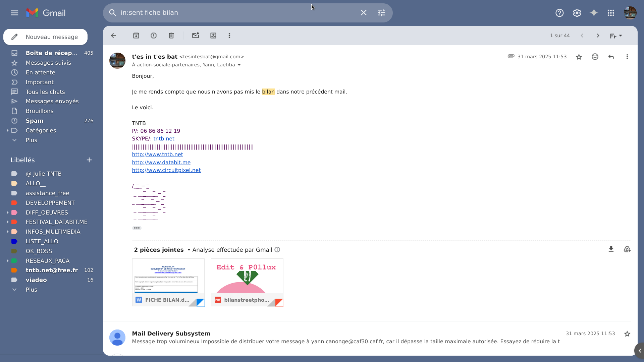Archive this email conversation
This screenshot has height=362, width=644.
(136, 36)
